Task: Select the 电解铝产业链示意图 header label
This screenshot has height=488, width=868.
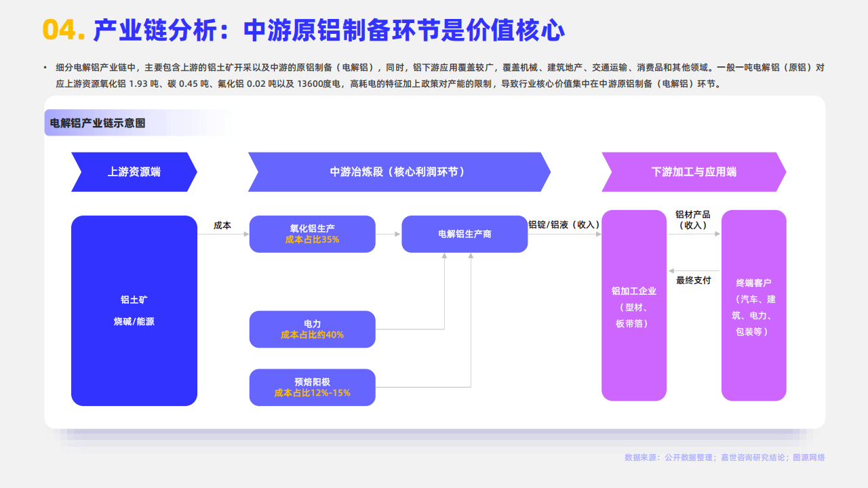Action: [x=98, y=123]
